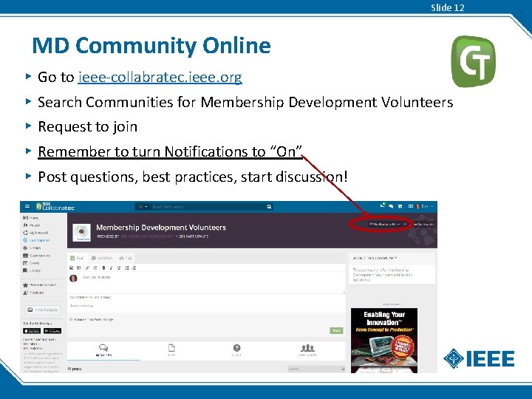532x399 pixels.
Task: Open People in the sidebar
Action: pyautogui.click(x=31, y=225)
